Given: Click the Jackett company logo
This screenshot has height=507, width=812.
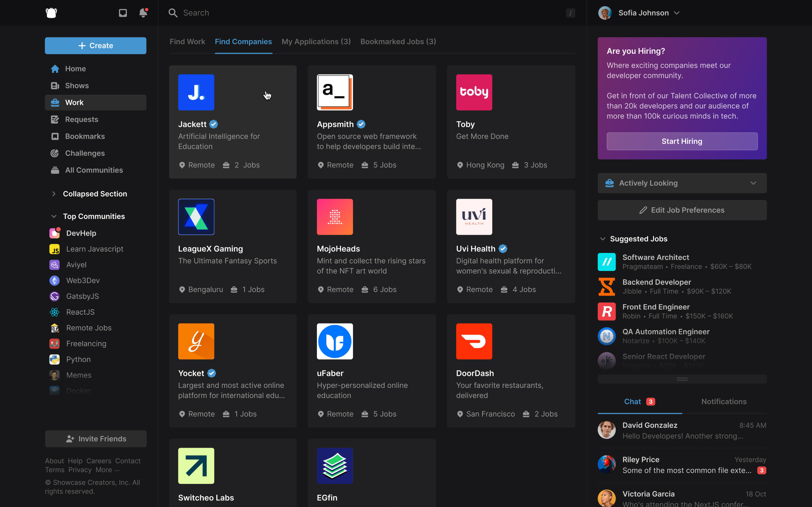Looking at the screenshot, I should tap(196, 92).
